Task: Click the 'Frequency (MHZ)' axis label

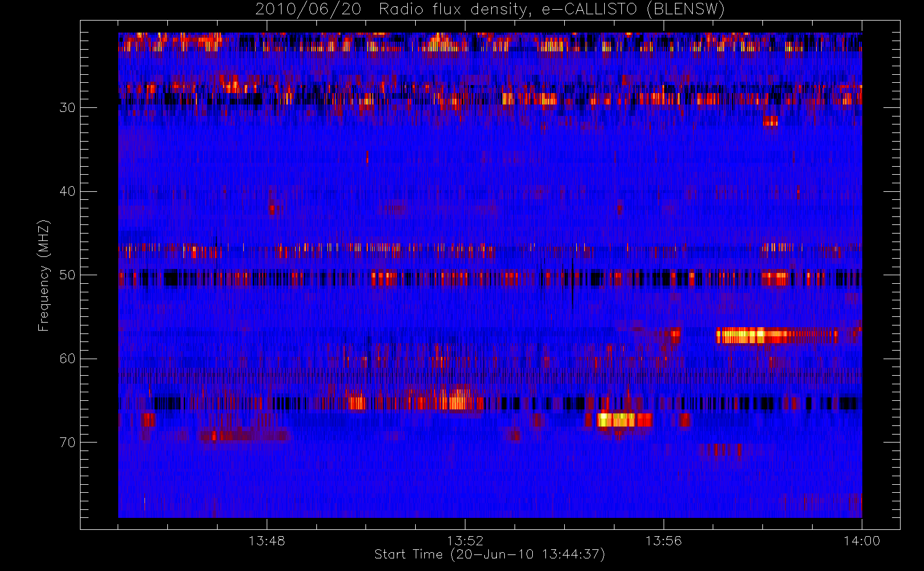Action: coord(43,275)
